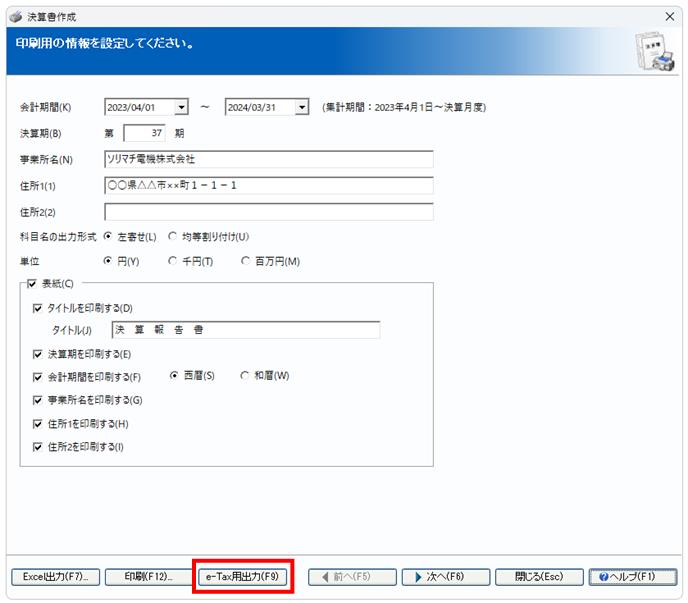Screen dimensions: 688x603
Task: Click the printer documents icon in header
Action: [655, 51]
